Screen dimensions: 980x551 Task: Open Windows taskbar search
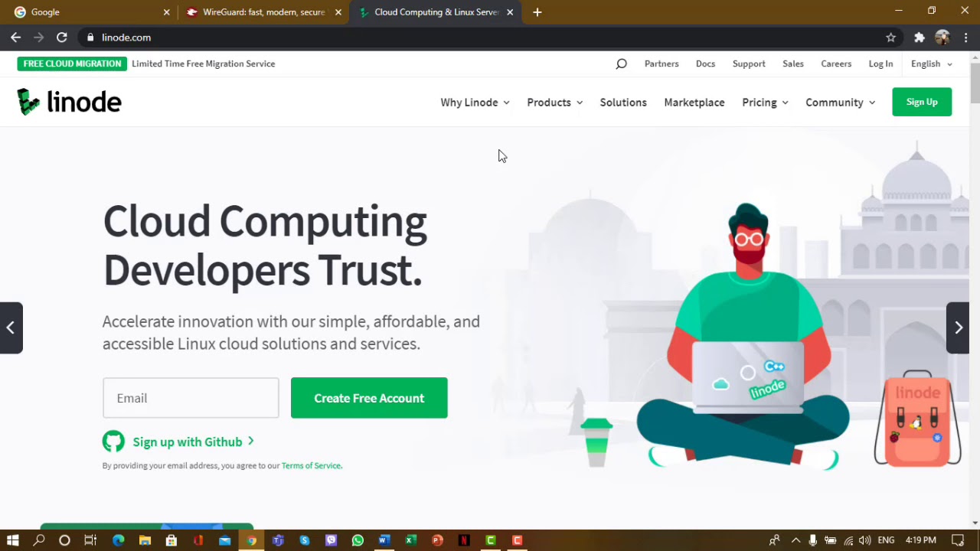[x=39, y=540]
